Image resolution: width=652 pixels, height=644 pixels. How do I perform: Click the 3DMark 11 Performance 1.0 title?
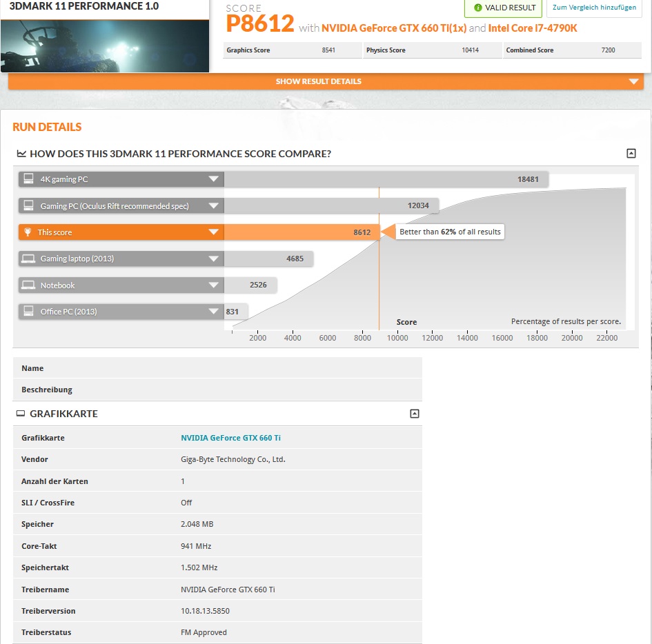[84, 6]
